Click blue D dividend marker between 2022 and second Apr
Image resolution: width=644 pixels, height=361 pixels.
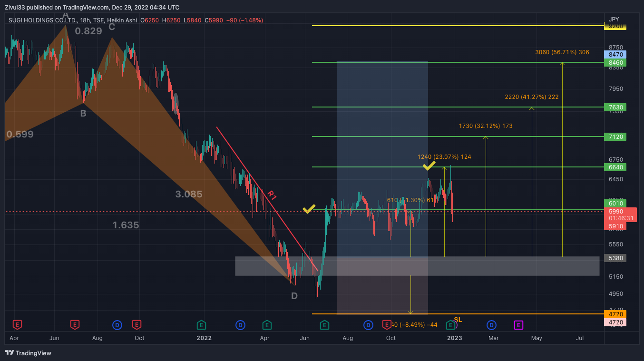(241, 325)
